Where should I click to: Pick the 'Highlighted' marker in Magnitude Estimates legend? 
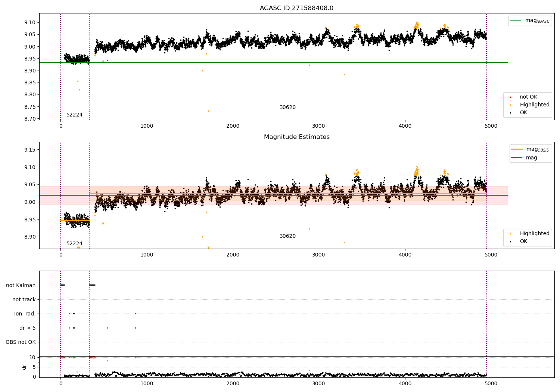tap(510, 234)
